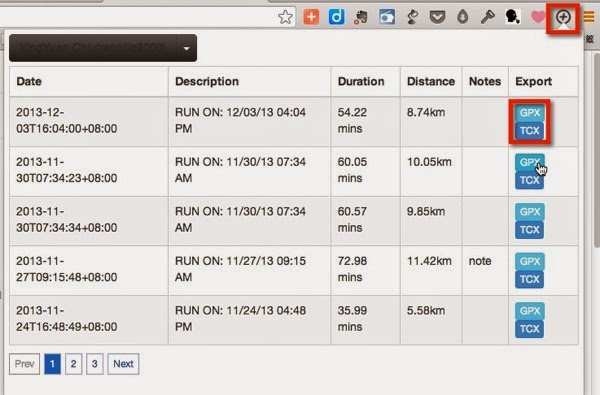600x395 pixels.
Task: Expand the user account dropdown arrow
Action: point(186,48)
